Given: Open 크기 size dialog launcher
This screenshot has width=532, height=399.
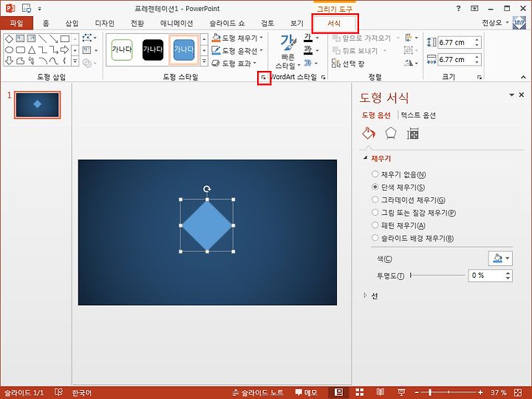Looking at the screenshot, I should (x=479, y=78).
